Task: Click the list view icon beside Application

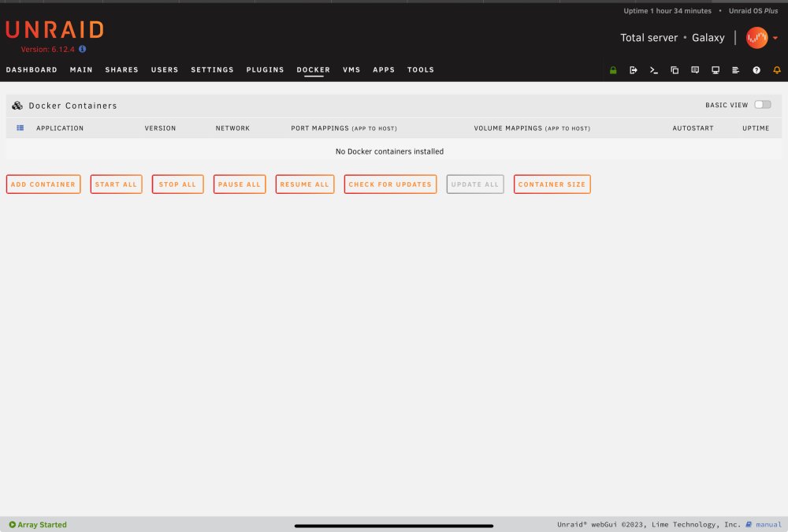Action: pyautogui.click(x=20, y=128)
